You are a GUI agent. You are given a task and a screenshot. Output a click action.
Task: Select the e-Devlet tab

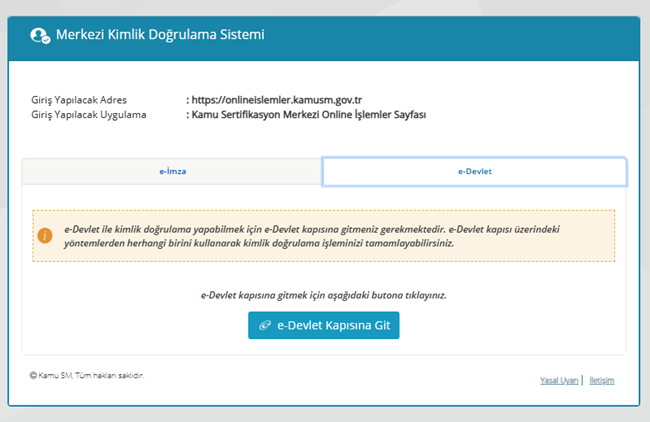coord(474,171)
